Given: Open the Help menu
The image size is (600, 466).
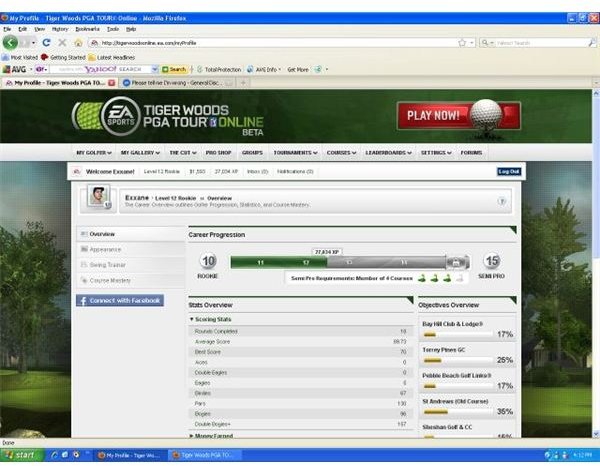Looking at the screenshot, I should pos(131,29).
